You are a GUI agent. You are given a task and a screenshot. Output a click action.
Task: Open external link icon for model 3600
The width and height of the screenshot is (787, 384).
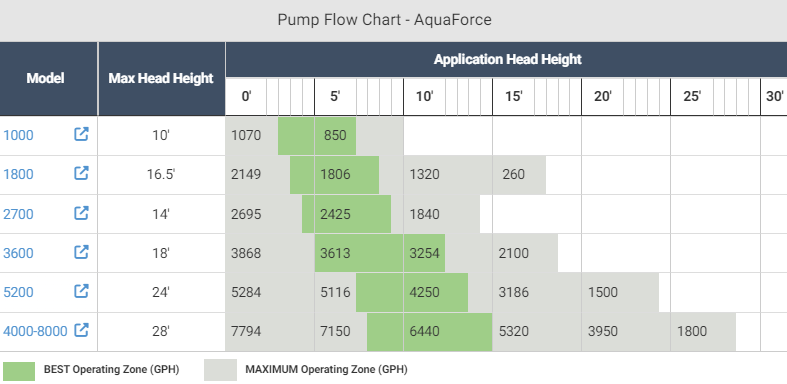click(81, 252)
